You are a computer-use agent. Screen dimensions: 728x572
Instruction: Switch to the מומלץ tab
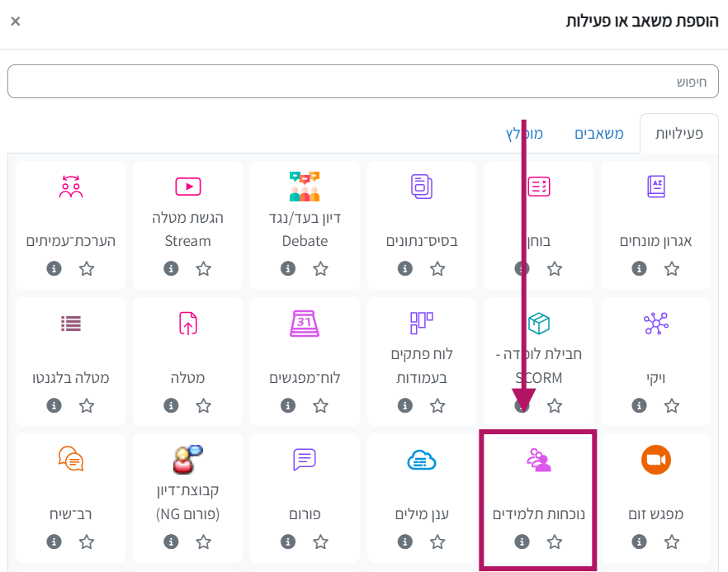(x=524, y=134)
